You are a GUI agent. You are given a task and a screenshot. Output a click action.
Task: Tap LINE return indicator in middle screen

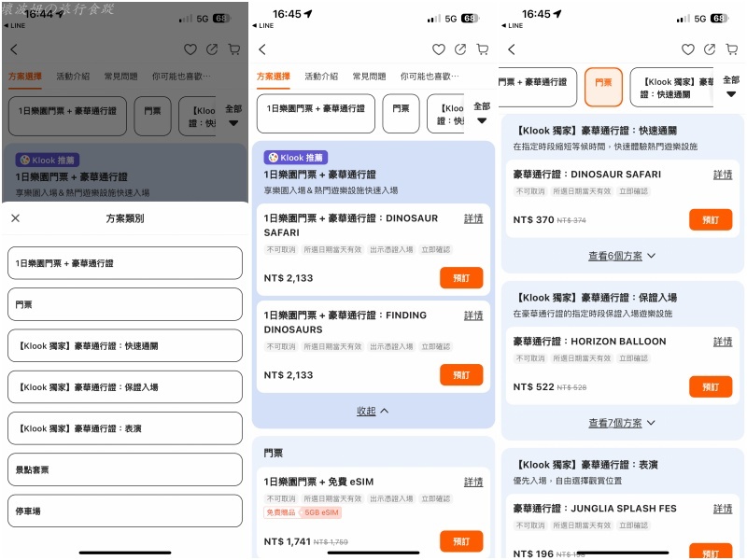[263, 26]
